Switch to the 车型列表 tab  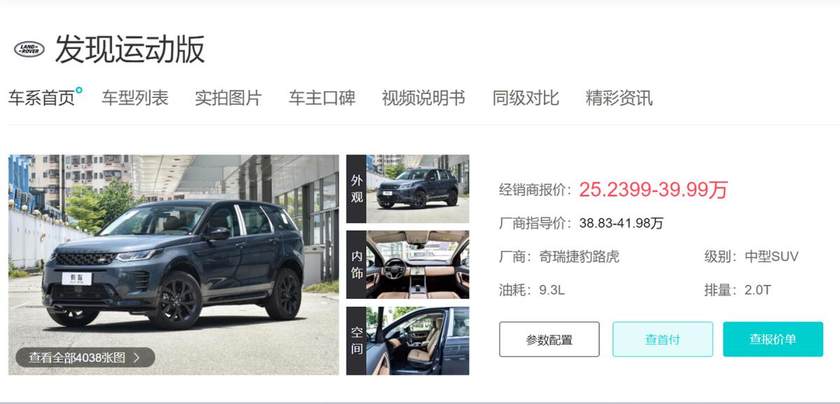[135, 98]
